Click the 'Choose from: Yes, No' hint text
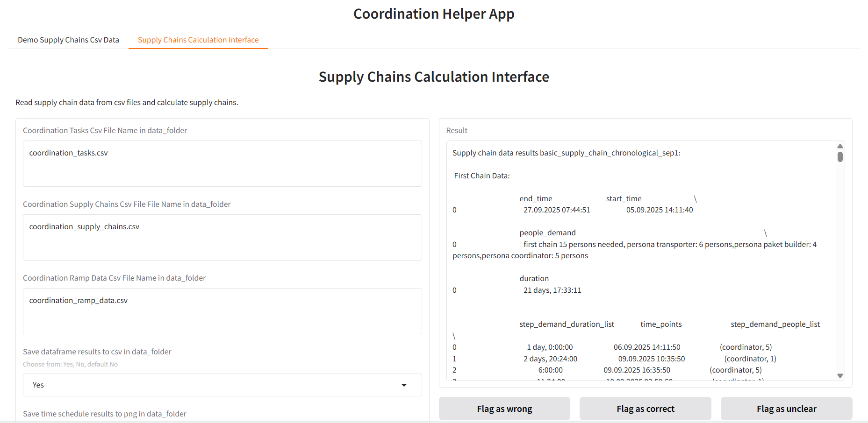Screen dimensions: 868x423 tap(70, 365)
